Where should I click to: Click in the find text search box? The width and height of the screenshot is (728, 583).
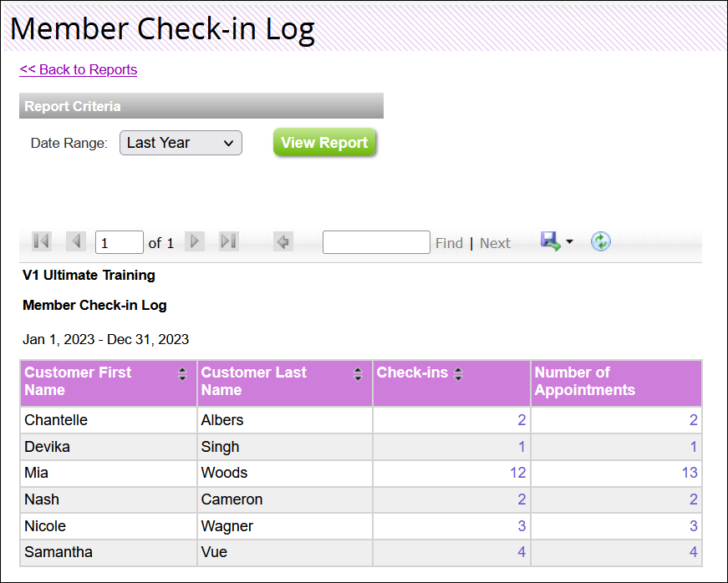point(376,242)
